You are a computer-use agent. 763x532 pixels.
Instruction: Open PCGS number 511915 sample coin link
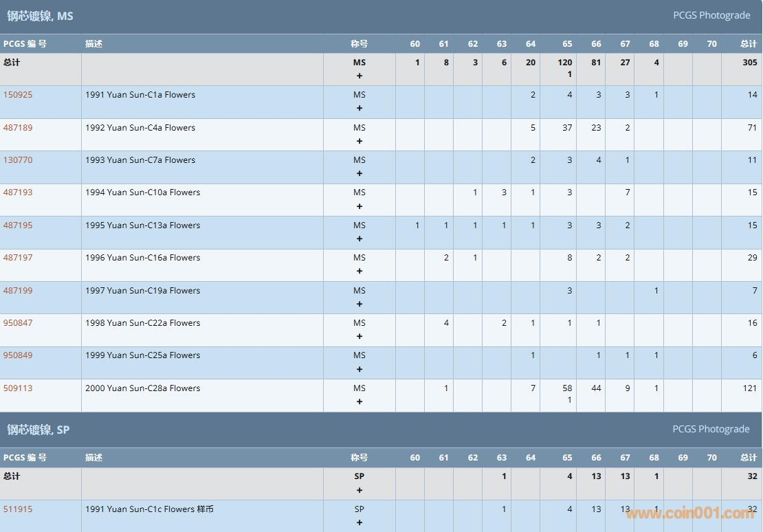click(x=18, y=509)
